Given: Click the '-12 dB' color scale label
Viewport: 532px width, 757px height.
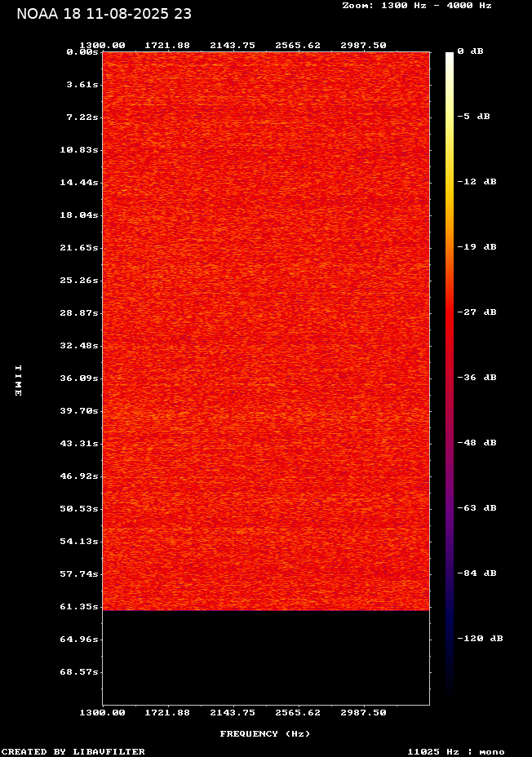Looking at the screenshot, I should coord(477,182).
